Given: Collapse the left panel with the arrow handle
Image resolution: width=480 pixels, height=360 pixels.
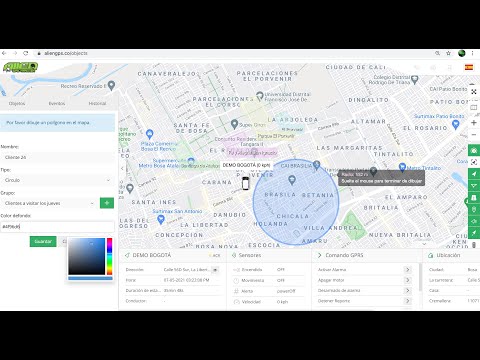Looking at the screenshot, I should coord(122,168).
